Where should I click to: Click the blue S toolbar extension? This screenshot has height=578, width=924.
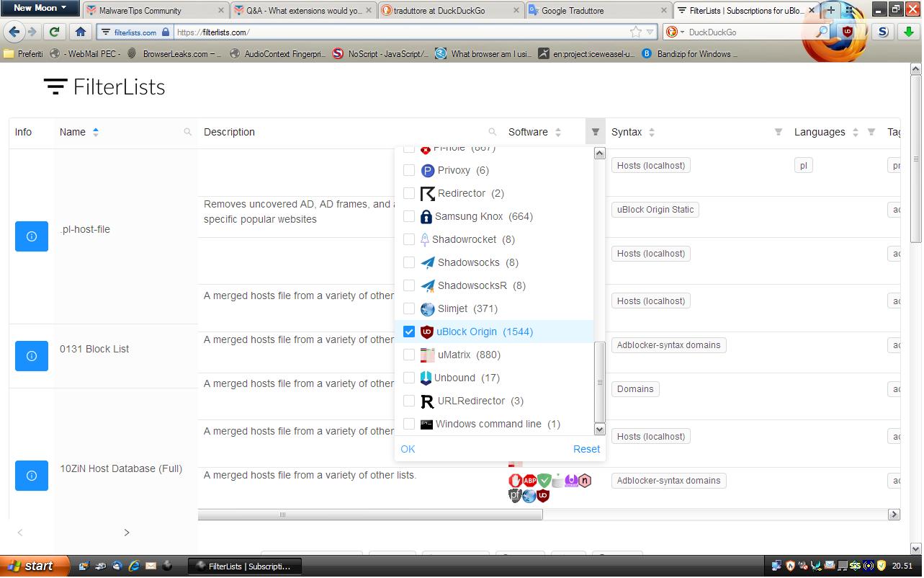[x=883, y=32]
